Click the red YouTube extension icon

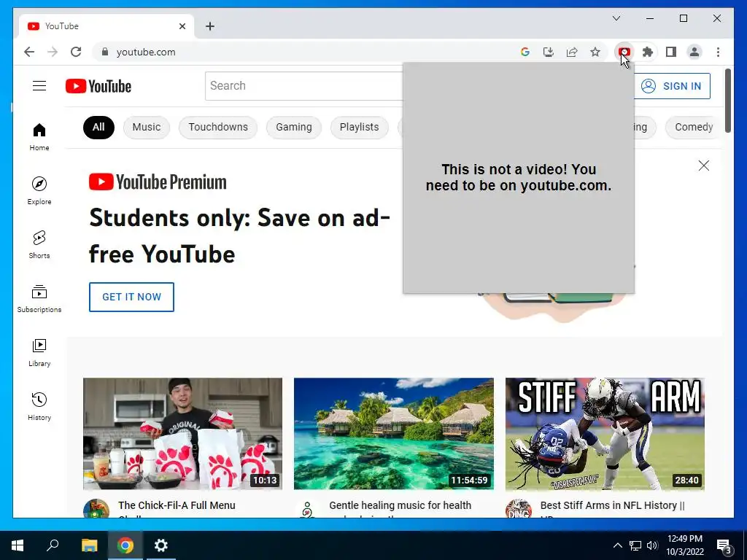click(x=624, y=52)
